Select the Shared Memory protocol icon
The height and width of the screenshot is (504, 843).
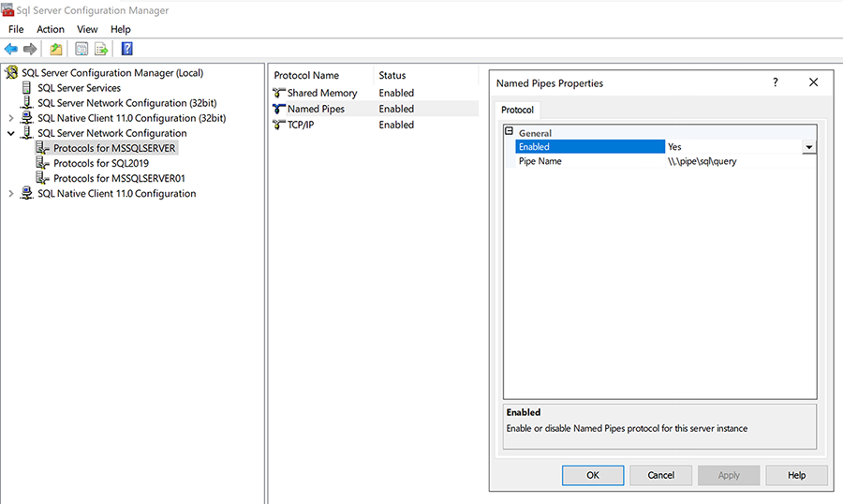point(279,94)
